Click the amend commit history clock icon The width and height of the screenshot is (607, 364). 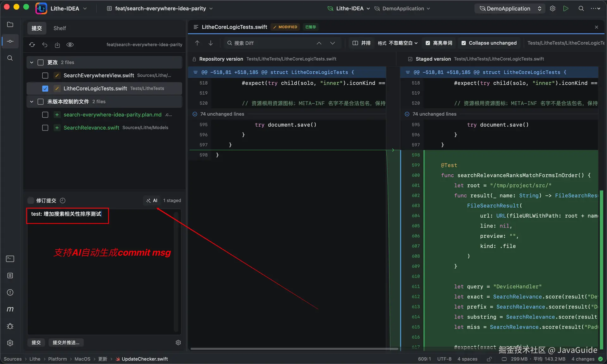point(63,200)
